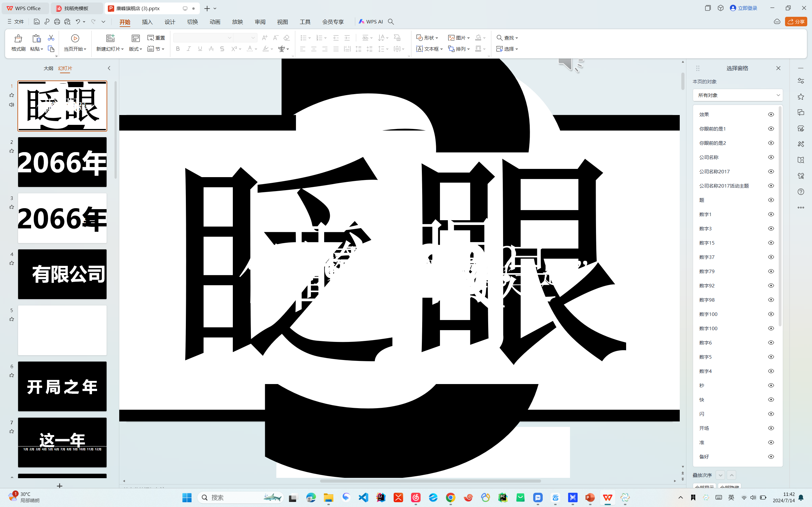Click the 全部显示 show-all button

point(704,487)
